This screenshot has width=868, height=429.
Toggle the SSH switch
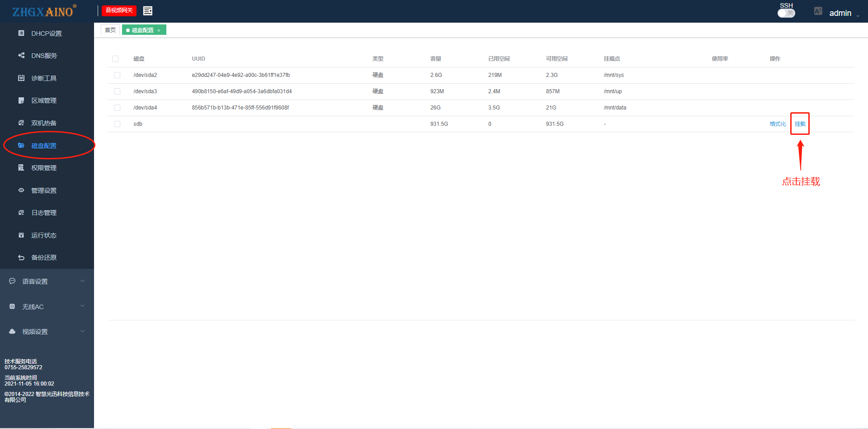click(x=786, y=13)
